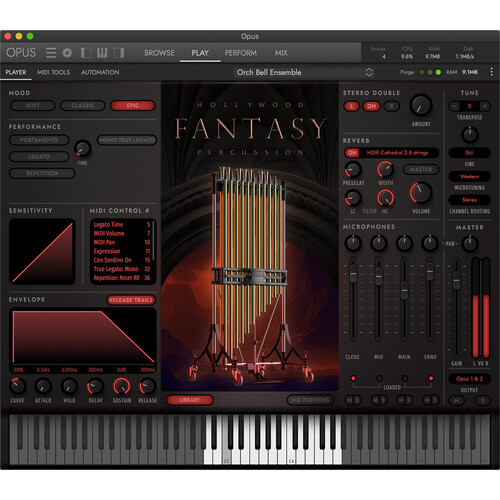500x500 pixels.
Task: Switch to the Mix tab
Action: pyautogui.click(x=281, y=53)
